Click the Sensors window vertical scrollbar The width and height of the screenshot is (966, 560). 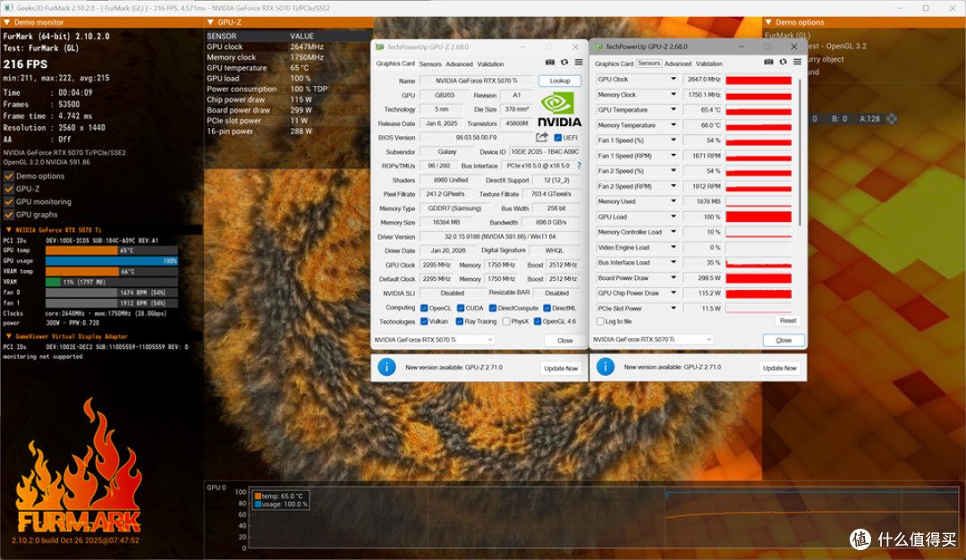coord(800,151)
